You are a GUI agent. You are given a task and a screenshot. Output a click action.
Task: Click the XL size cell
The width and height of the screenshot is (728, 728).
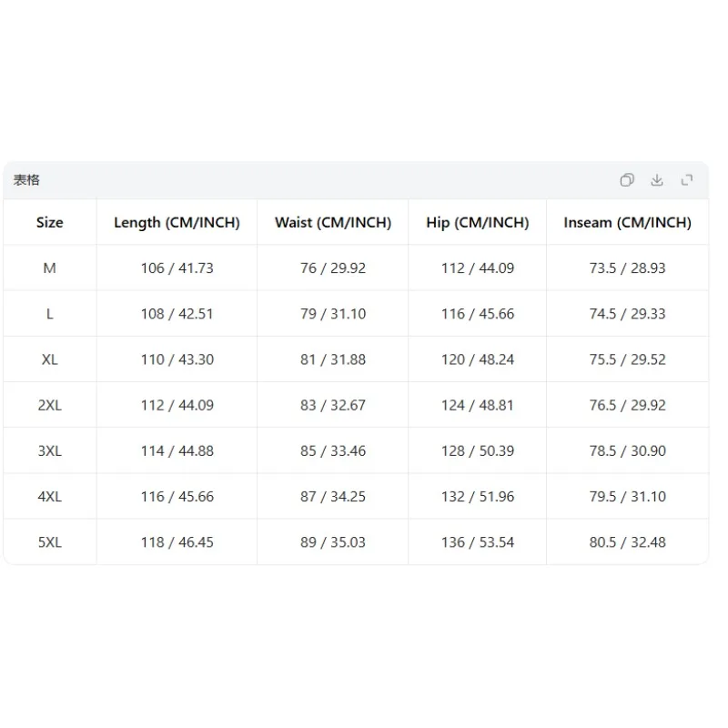click(50, 359)
